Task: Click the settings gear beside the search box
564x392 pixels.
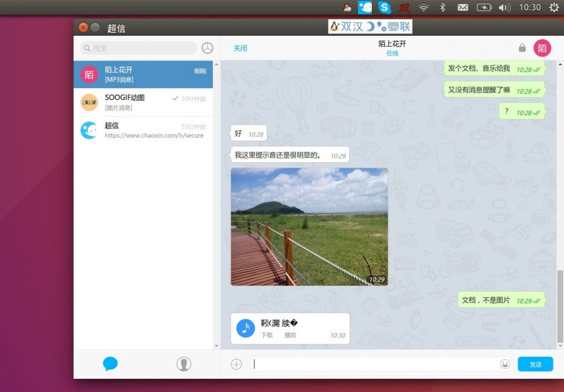Action: point(207,48)
